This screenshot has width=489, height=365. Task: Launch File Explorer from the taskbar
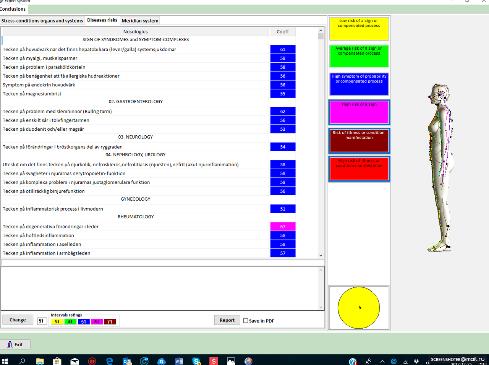(x=40, y=361)
